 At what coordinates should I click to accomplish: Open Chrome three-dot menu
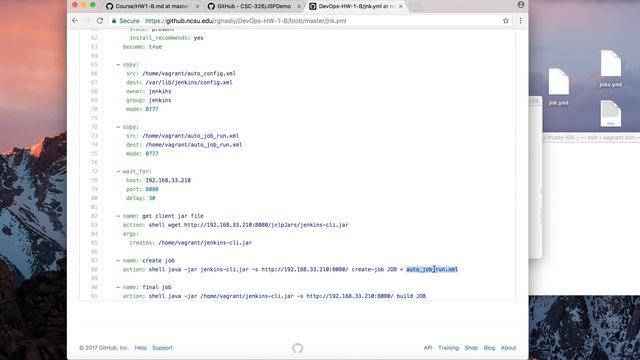(x=520, y=20)
